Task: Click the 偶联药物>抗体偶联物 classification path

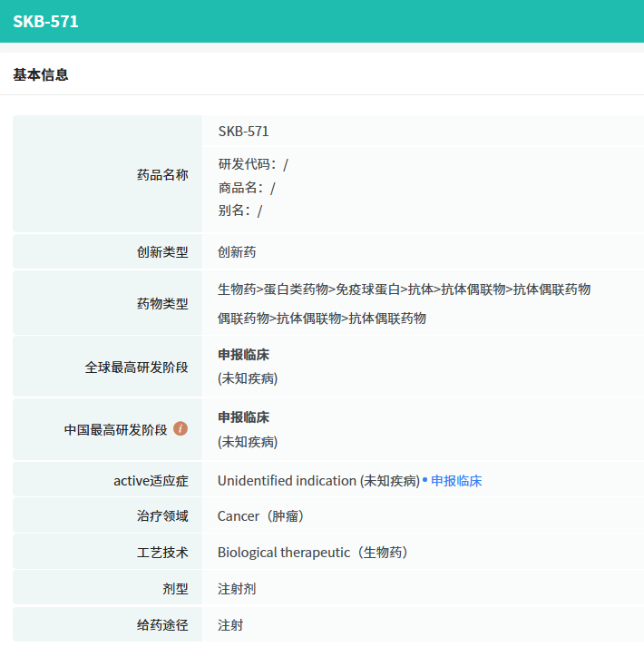Action: (x=322, y=319)
